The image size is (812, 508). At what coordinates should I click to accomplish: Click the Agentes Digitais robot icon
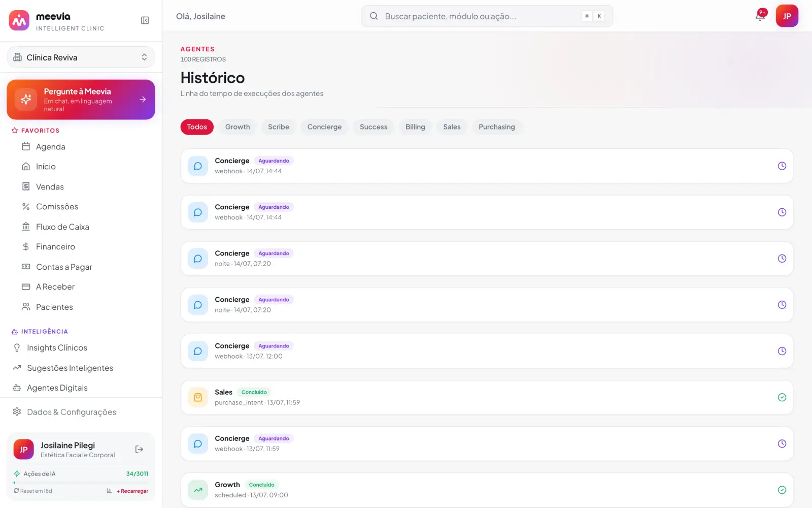pyautogui.click(x=17, y=388)
